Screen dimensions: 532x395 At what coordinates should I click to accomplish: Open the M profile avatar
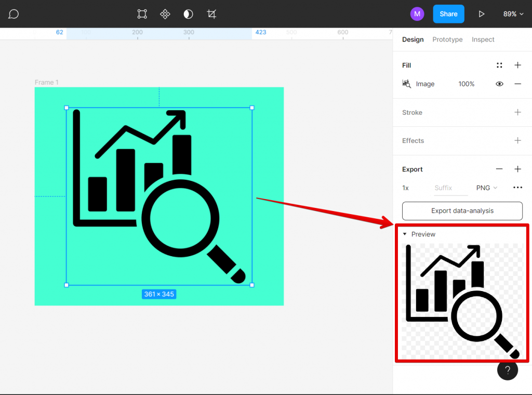pyautogui.click(x=417, y=14)
